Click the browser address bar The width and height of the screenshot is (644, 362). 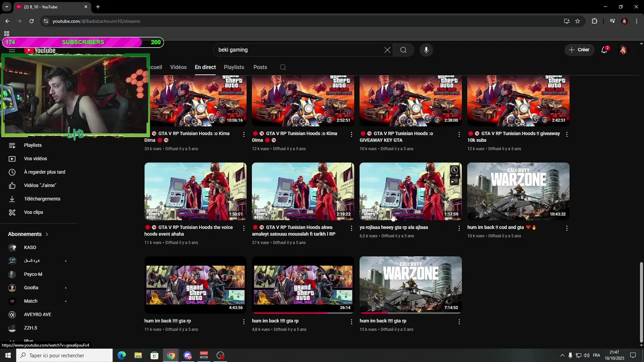coord(302,21)
